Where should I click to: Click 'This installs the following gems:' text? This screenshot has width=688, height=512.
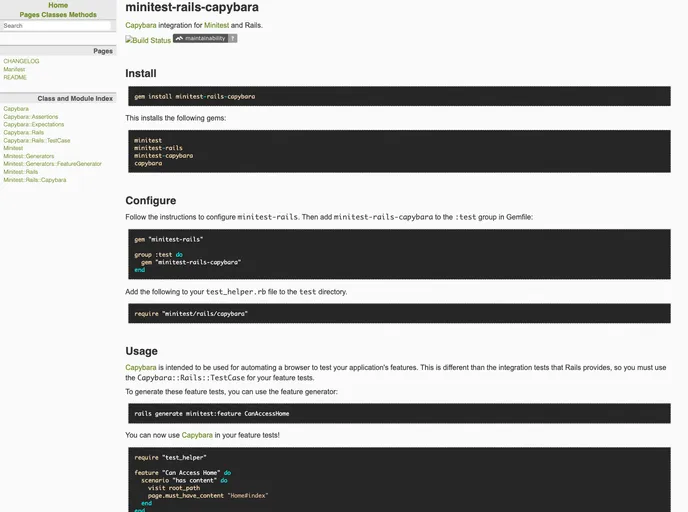coord(176,118)
